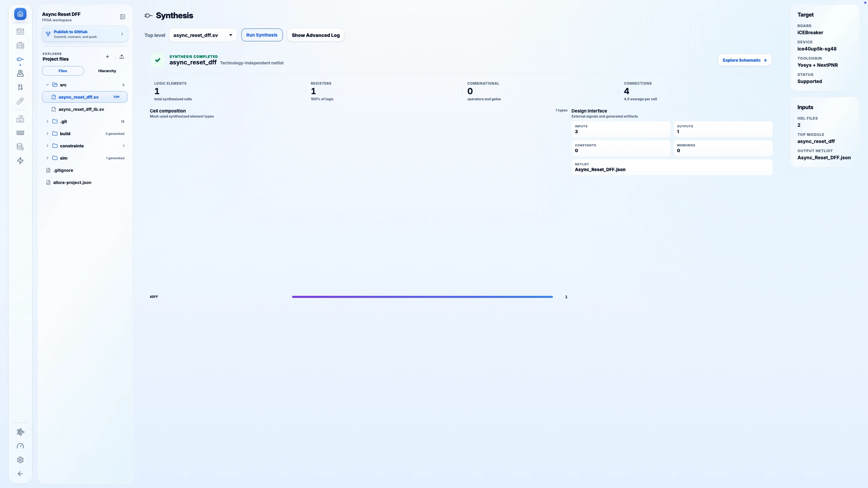The height and width of the screenshot is (488, 868).
Task: Expand the constraints folder
Action: pos(47,146)
